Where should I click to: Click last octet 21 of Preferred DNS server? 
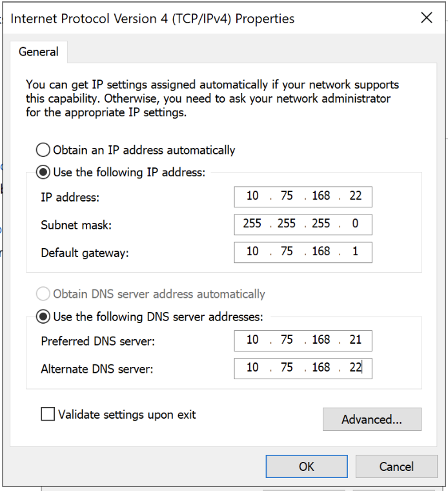(356, 340)
